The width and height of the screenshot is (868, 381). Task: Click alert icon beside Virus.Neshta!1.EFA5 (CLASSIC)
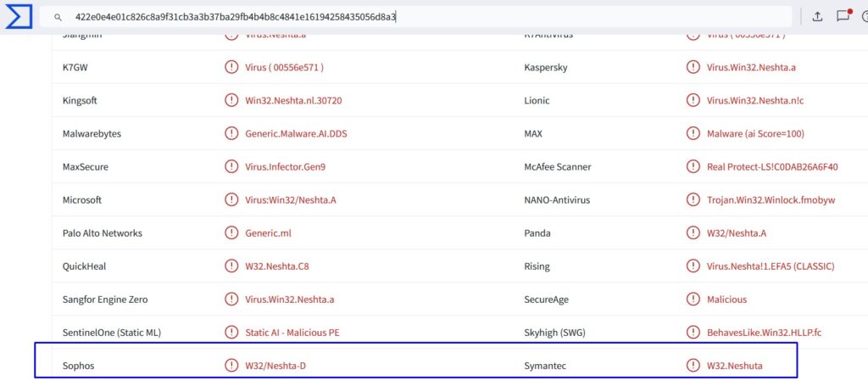[693, 266]
